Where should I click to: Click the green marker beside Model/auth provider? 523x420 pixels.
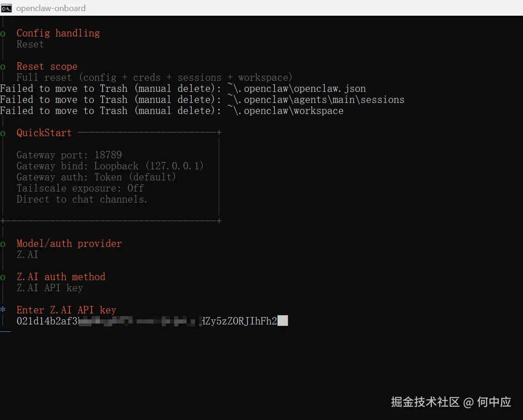[3, 244]
